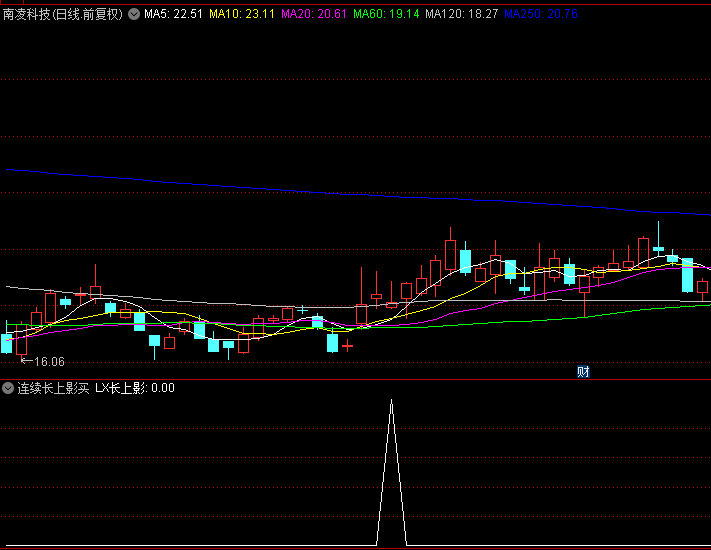711x550 pixels.
Task: Click the blue MA250 line on chart
Action: (356, 194)
